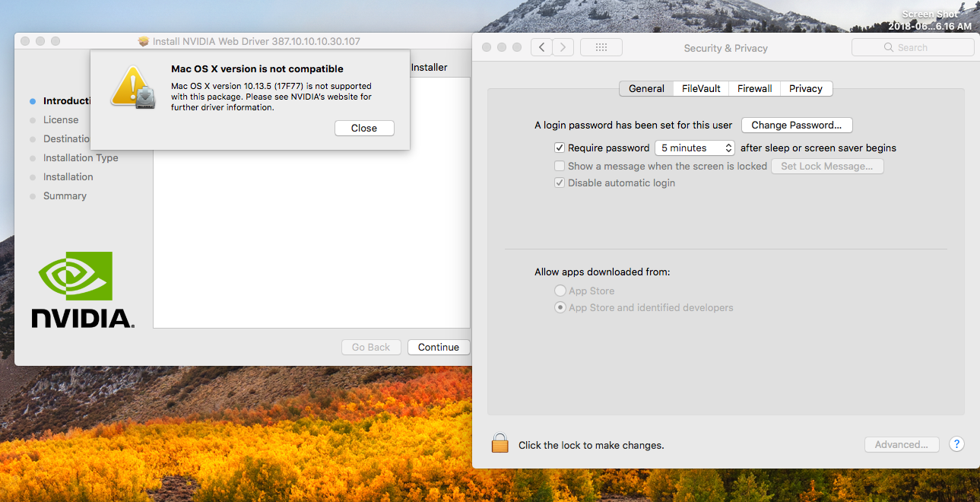The height and width of the screenshot is (502, 980).
Task: Toggle the Disable automatic login checkbox
Action: click(x=560, y=183)
